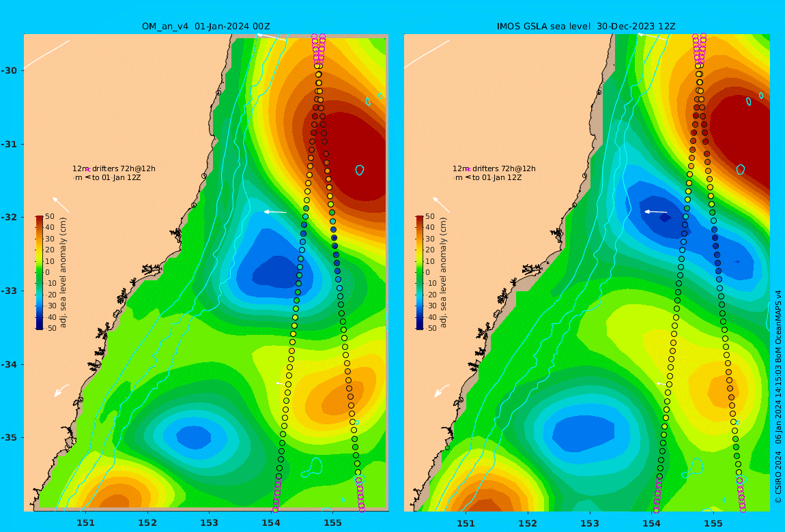The height and width of the screenshot is (532, 785).
Task: Click the 0 tick label on left colorbar
Action: point(48,273)
